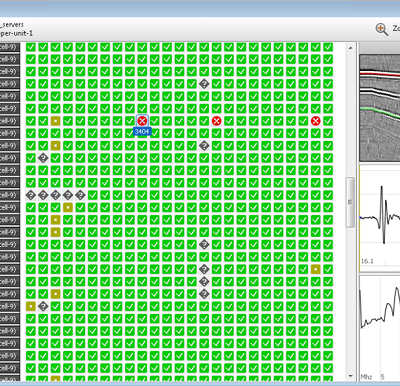Click topmost gray unknown icon in middle column
This screenshot has width=400, height=386.
pos(204,84)
